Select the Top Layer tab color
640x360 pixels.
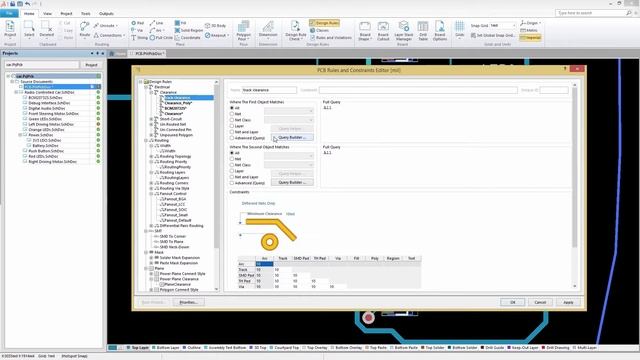128,348
